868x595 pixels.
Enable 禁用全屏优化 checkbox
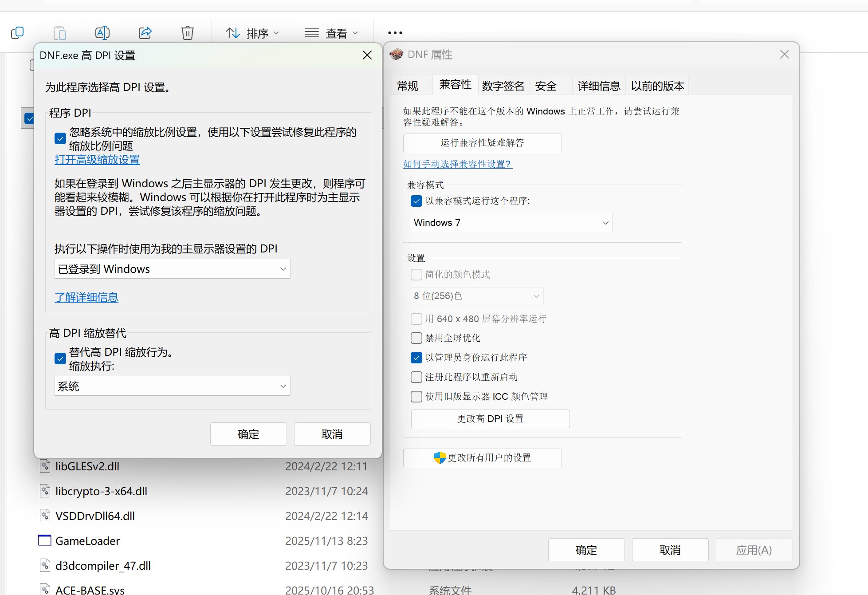(x=416, y=338)
